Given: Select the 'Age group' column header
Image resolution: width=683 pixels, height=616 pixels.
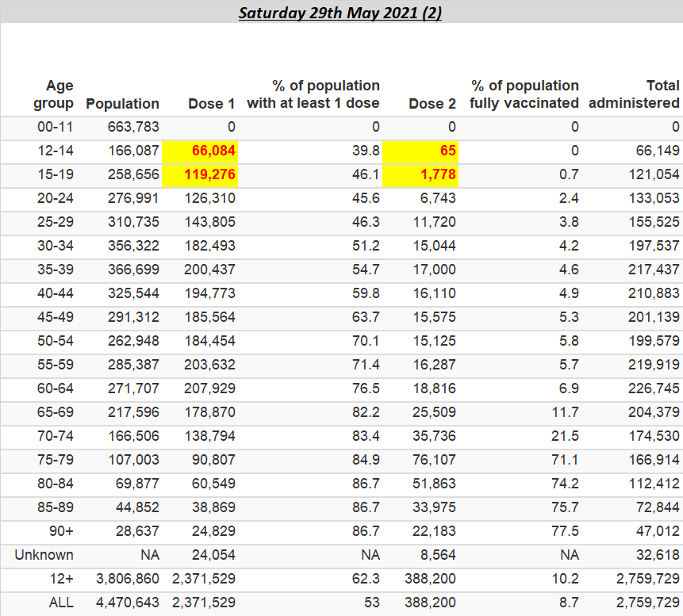Looking at the screenshot, I should 54,94.
